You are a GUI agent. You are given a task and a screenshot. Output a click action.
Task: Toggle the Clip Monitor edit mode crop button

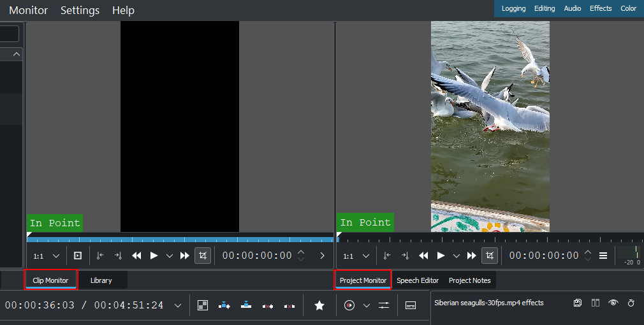pos(203,256)
